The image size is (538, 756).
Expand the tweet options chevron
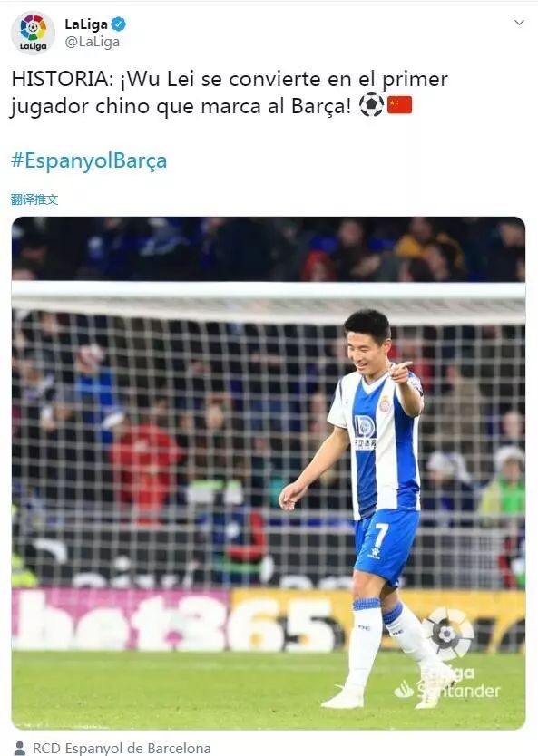(519, 23)
